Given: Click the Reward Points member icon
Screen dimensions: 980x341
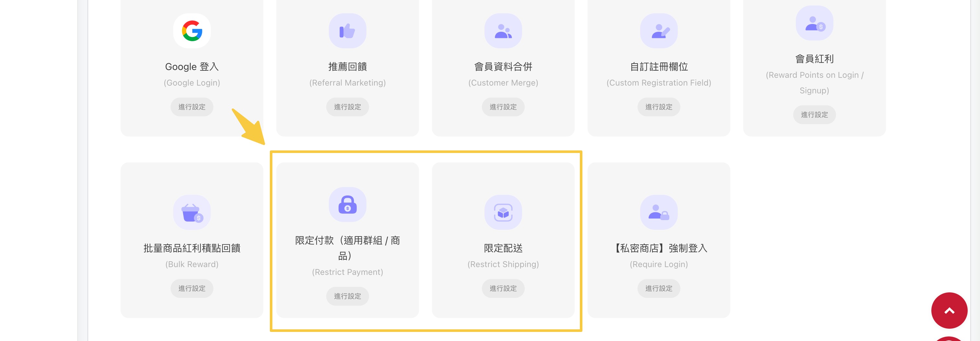Looking at the screenshot, I should (x=814, y=23).
